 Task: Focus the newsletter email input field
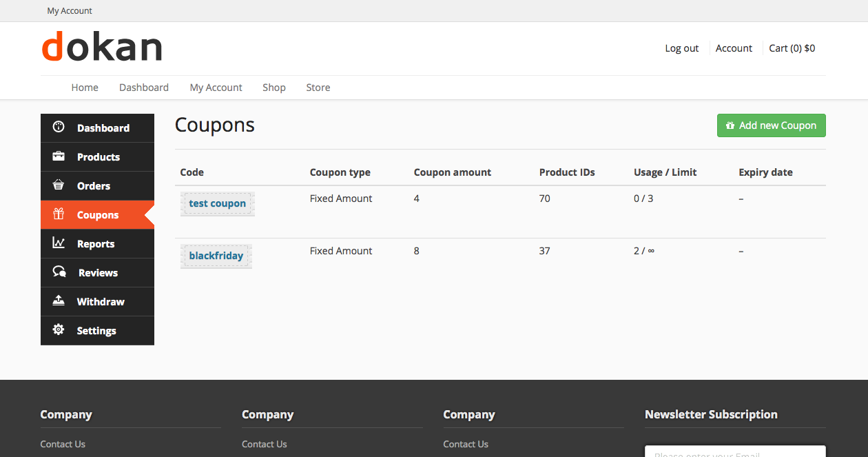coord(734,451)
